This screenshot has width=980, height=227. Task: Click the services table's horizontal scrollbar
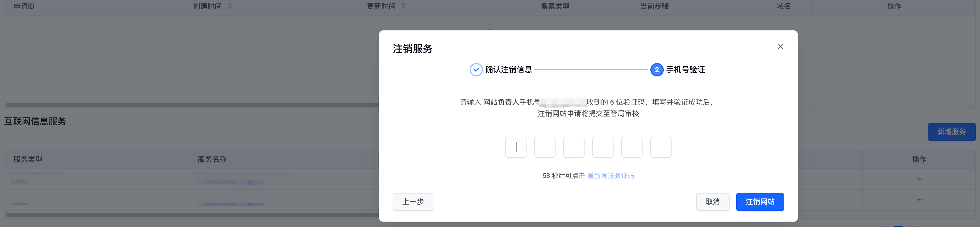pyautogui.click(x=190, y=215)
